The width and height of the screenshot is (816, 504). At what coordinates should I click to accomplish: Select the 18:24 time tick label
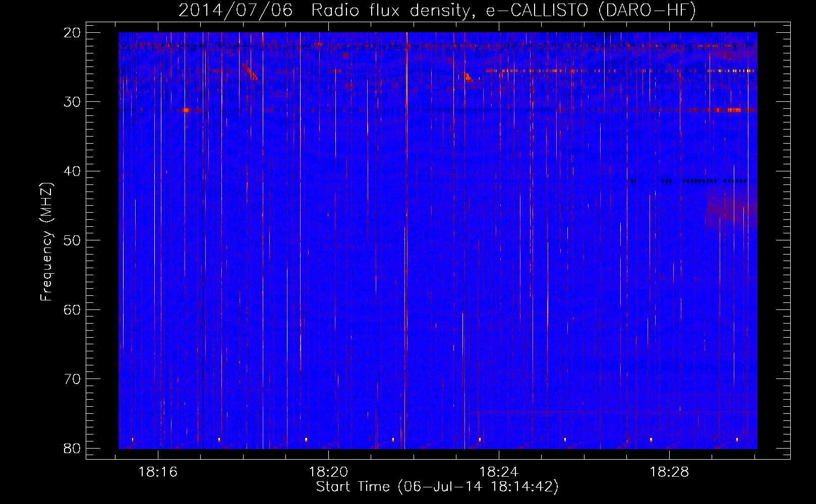[x=499, y=472]
